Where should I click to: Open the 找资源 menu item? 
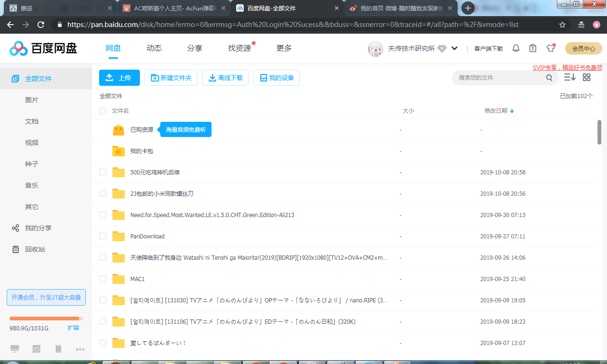239,48
